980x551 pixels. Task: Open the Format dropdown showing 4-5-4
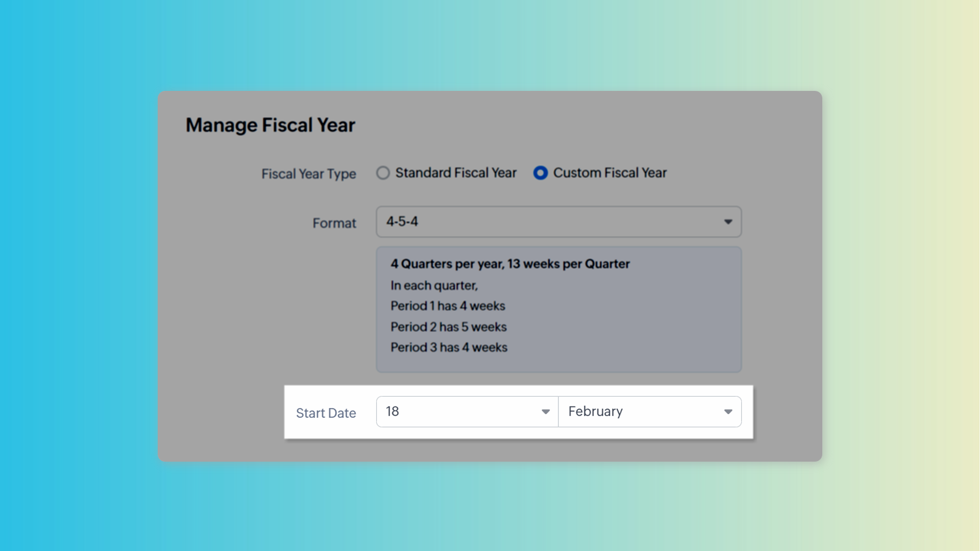point(558,222)
